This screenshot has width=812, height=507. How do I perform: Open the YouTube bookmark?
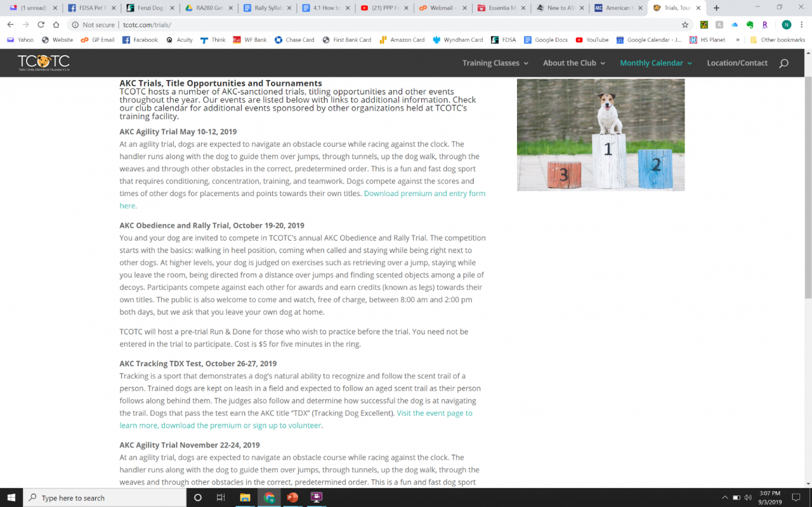pyautogui.click(x=592, y=39)
